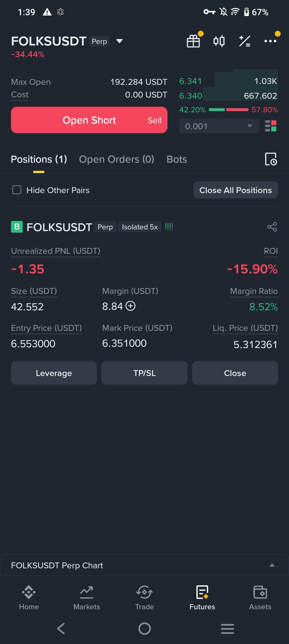
Task: Open the TP/SL settings for the position
Action: 144,373
